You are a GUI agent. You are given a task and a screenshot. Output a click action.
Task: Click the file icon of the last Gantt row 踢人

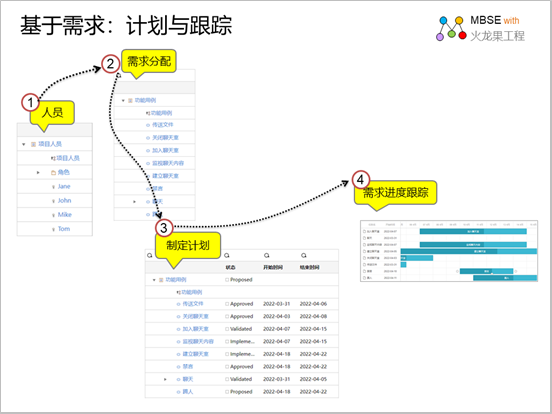click(x=364, y=278)
